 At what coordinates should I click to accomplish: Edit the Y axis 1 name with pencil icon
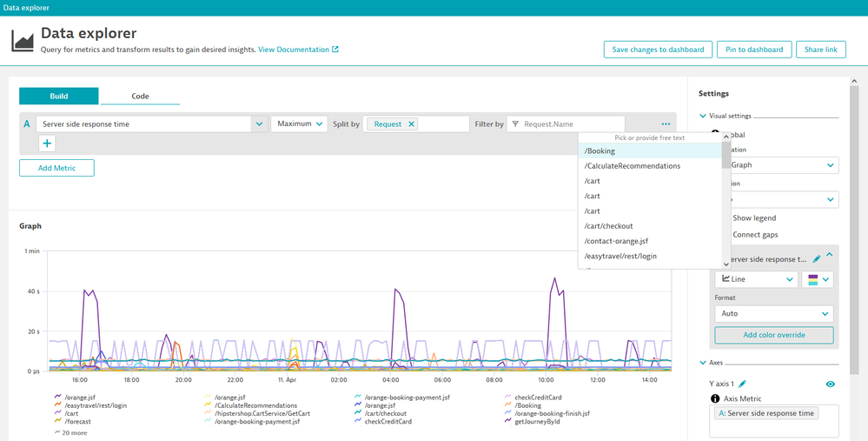point(743,384)
